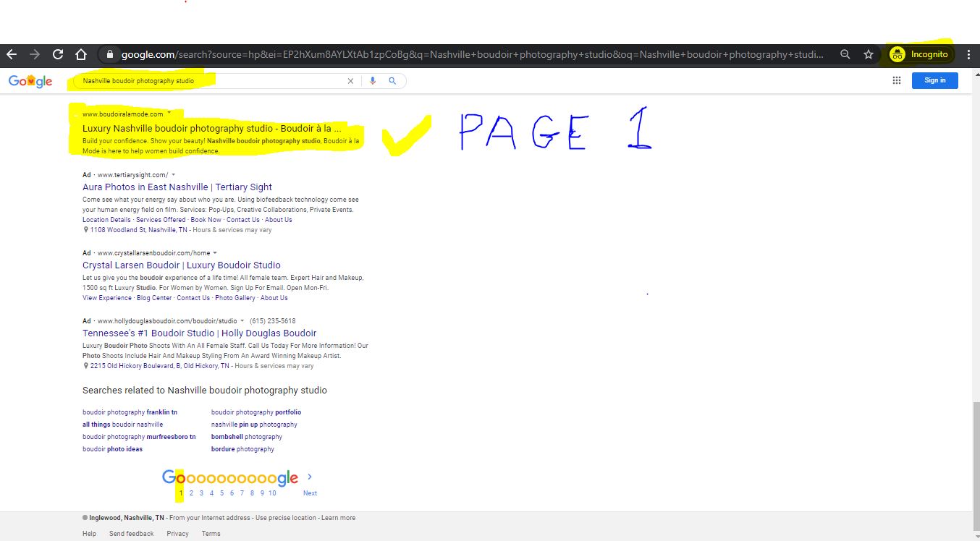The height and width of the screenshot is (541, 980).
Task: Open the Help footer link
Action: 89,534
